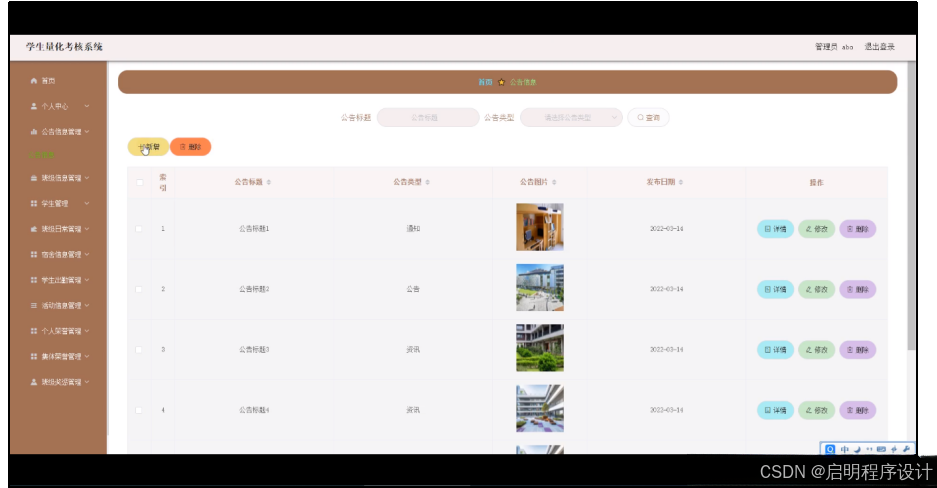Click purple 删除 for row 公告标题1

click(x=858, y=229)
